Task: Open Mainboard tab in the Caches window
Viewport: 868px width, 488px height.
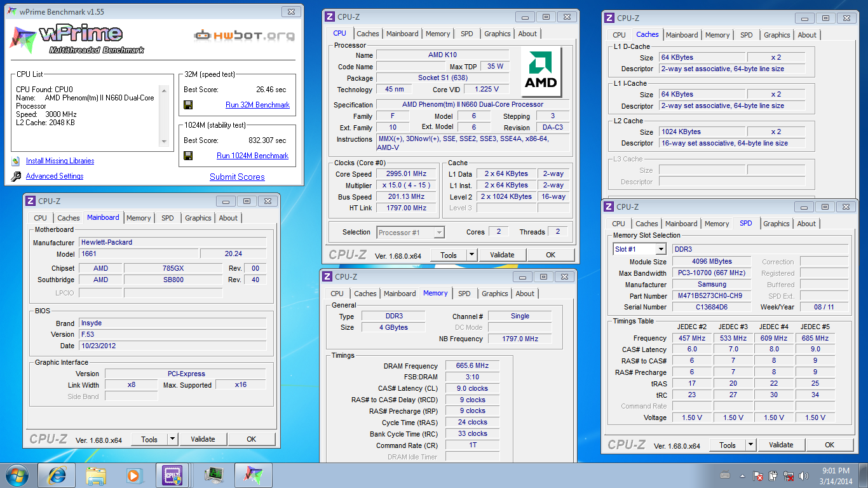Action: click(x=682, y=35)
